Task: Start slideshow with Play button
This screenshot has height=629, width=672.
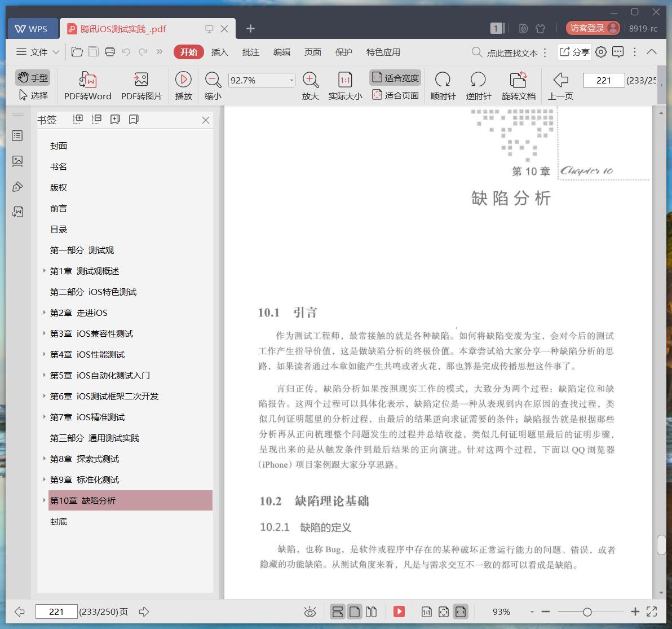Action: [x=183, y=86]
